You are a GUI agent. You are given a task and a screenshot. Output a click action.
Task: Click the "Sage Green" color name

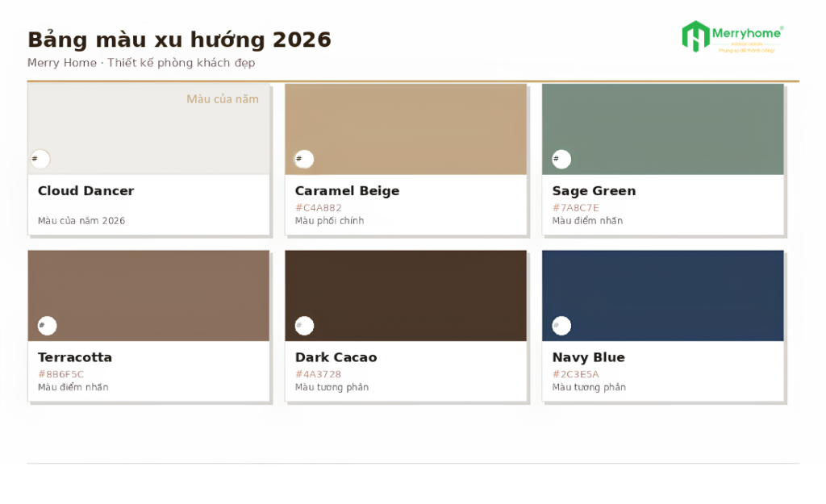[x=594, y=190]
